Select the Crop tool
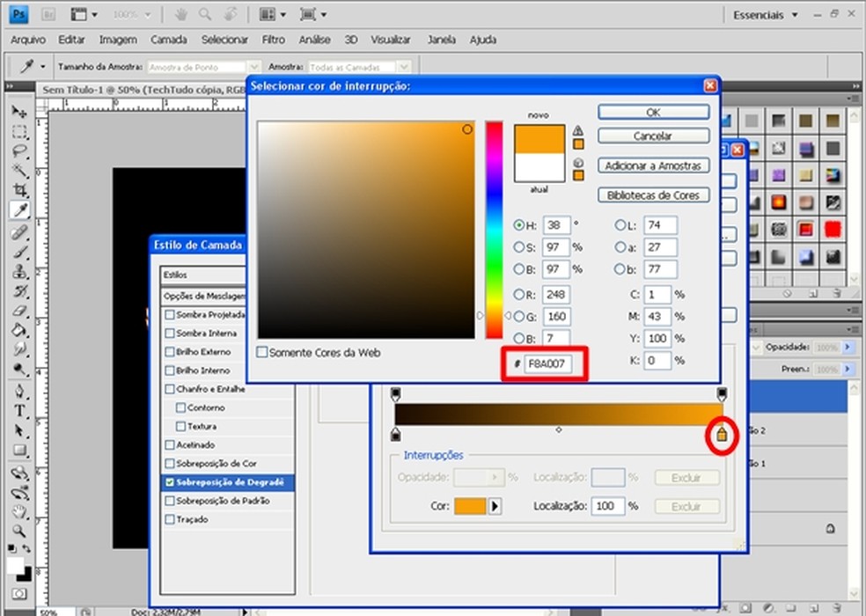 [x=19, y=190]
